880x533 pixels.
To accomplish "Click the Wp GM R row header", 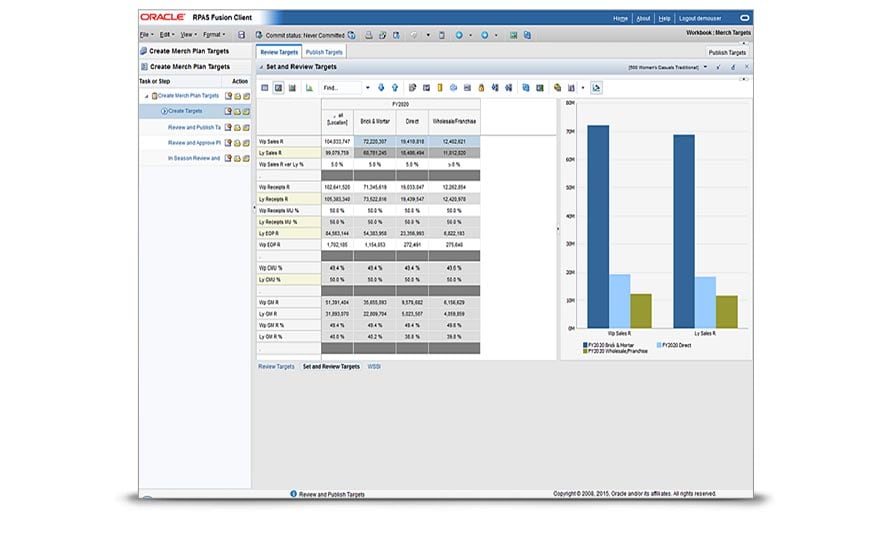I will coord(288,302).
